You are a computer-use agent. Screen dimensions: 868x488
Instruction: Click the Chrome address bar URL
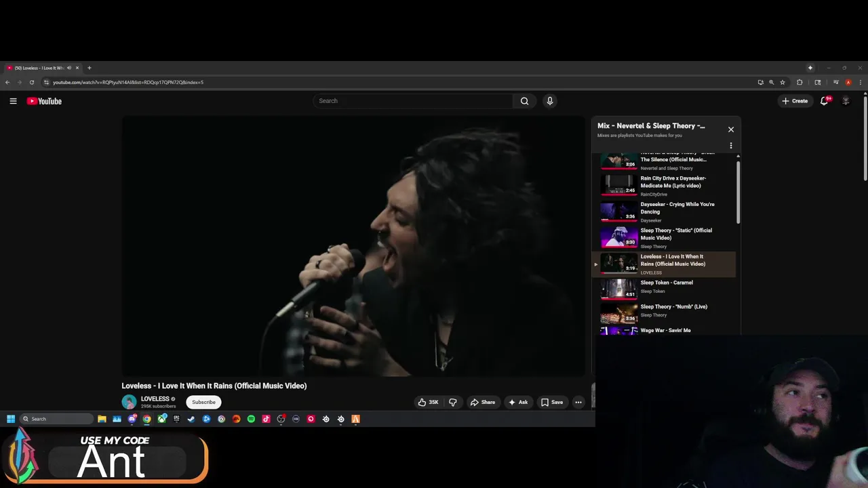[x=128, y=82]
